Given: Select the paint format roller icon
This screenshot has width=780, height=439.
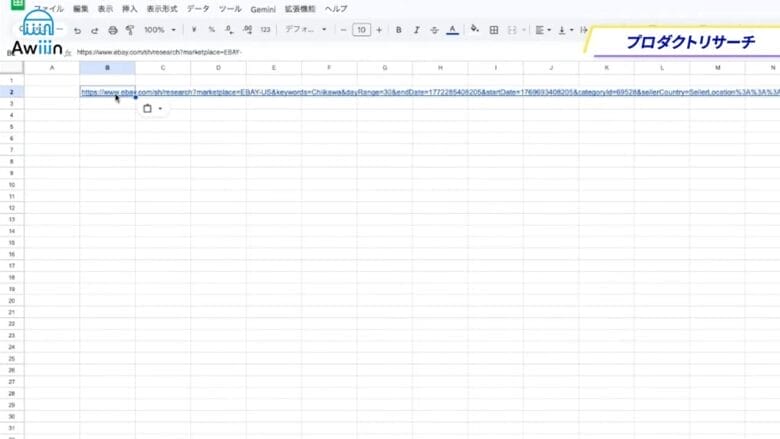Looking at the screenshot, I should click(130, 30).
